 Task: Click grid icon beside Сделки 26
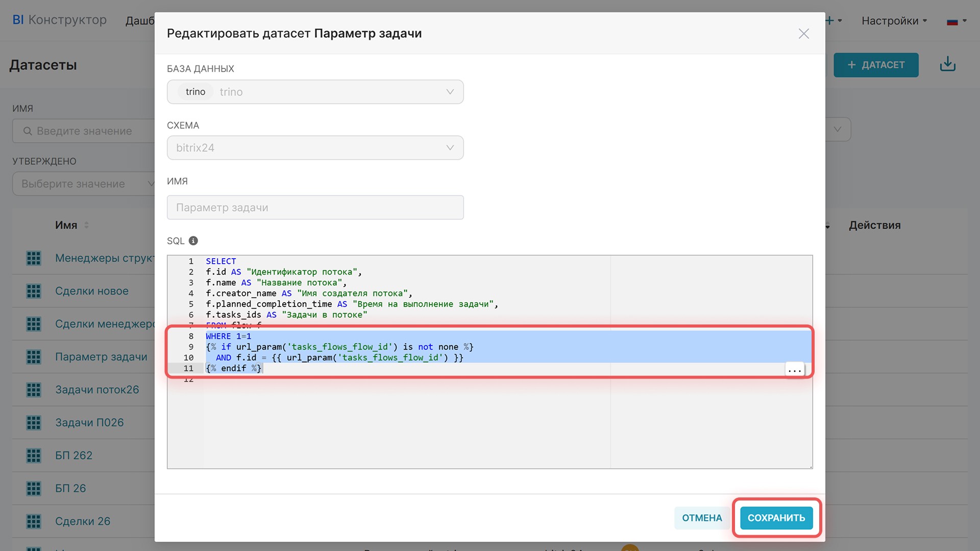click(34, 521)
